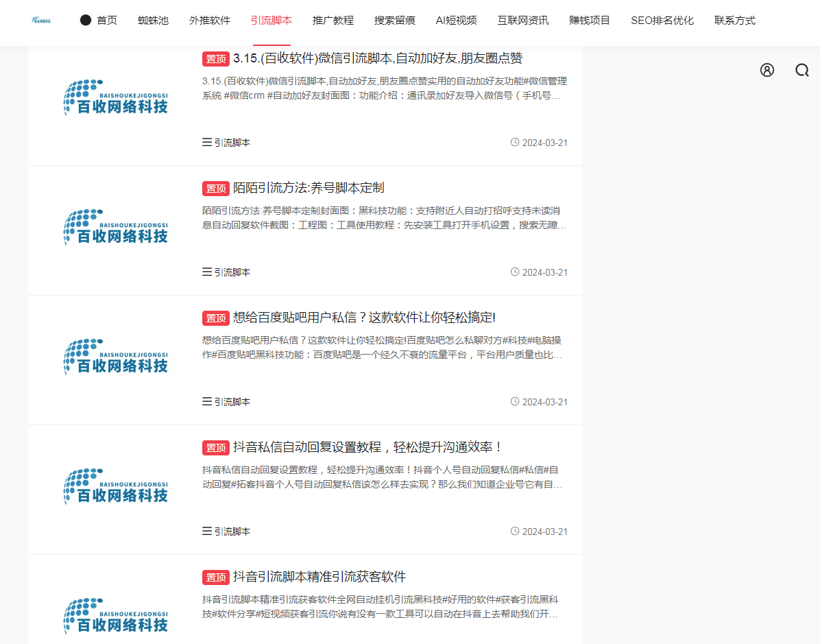The image size is (820, 644).
Task: Click clock icon on 抖音私信自动回复 article date
Action: [x=515, y=531]
